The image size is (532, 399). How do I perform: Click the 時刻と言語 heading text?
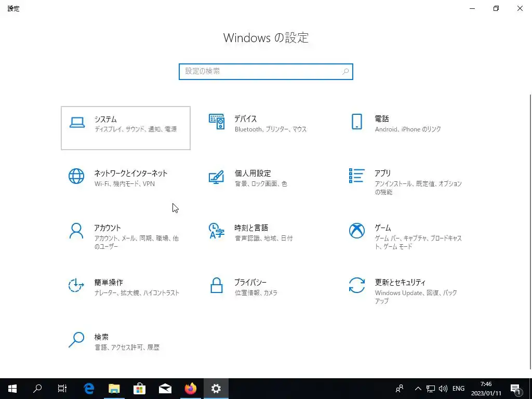251,228
